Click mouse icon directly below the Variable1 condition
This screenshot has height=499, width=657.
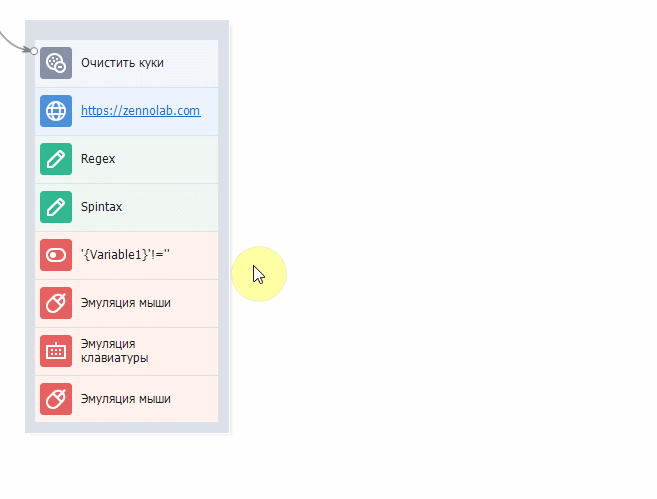point(56,303)
